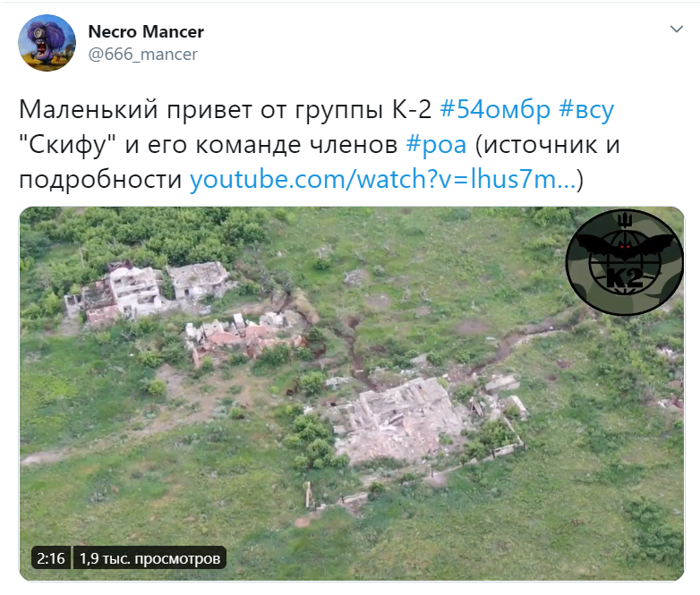Click the trident emblem atop the K2 badge
Viewport: 700px width, 595px height.
point(625,220)
